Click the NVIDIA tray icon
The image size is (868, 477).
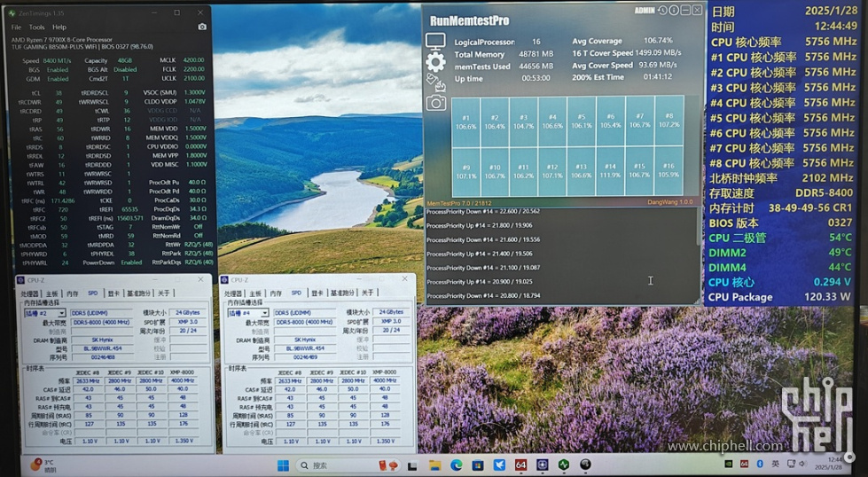[x=729, y=463]
